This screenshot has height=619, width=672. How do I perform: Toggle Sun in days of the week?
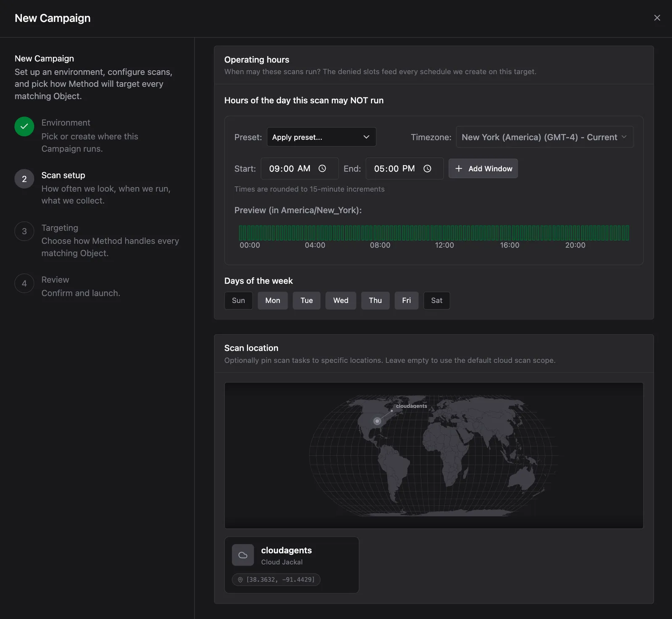tap(239, 301)
